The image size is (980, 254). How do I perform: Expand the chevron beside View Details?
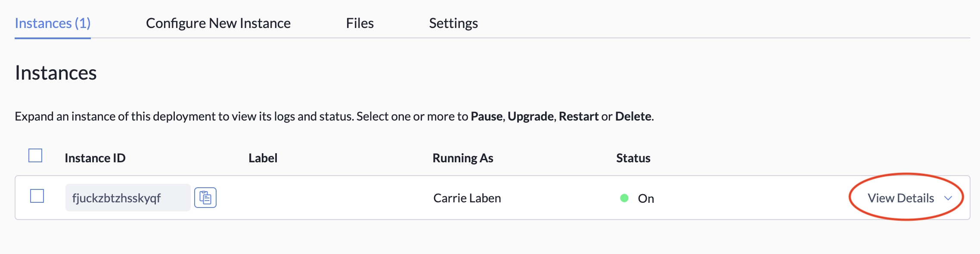point(948,198)
